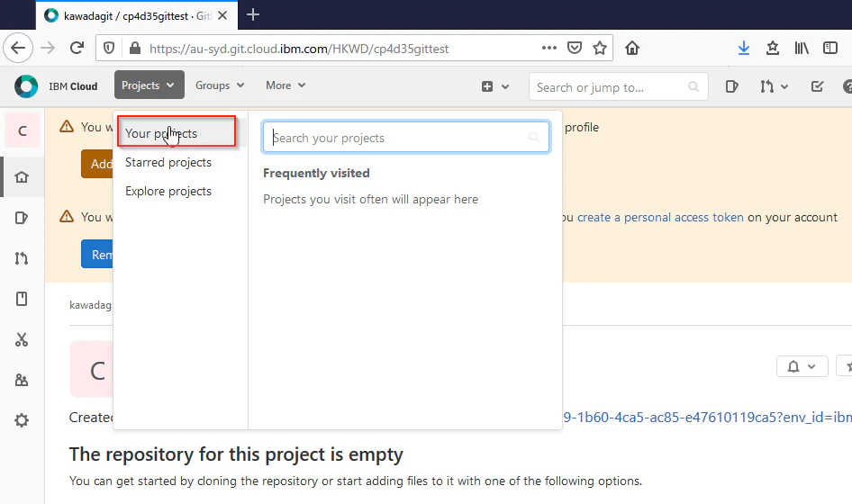Viewport: 852px width, 504px height.
Task: Open Settings gear in the sidebar
Action: [22, 420]
